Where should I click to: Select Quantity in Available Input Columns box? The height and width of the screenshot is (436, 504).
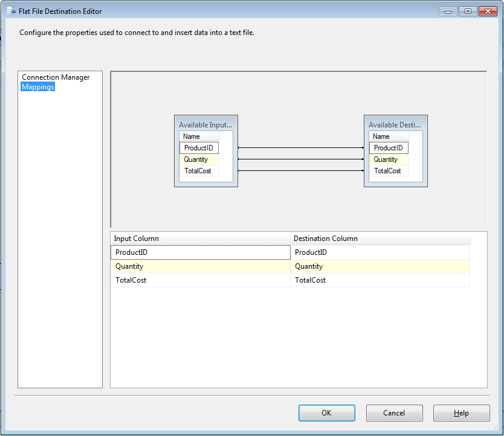pos(199,159)
